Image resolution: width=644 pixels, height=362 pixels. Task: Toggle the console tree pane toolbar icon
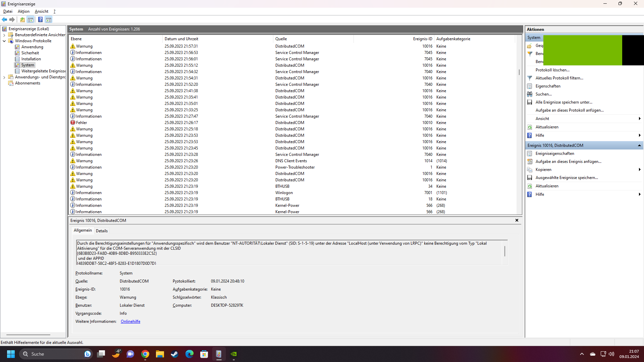(31, 19)
